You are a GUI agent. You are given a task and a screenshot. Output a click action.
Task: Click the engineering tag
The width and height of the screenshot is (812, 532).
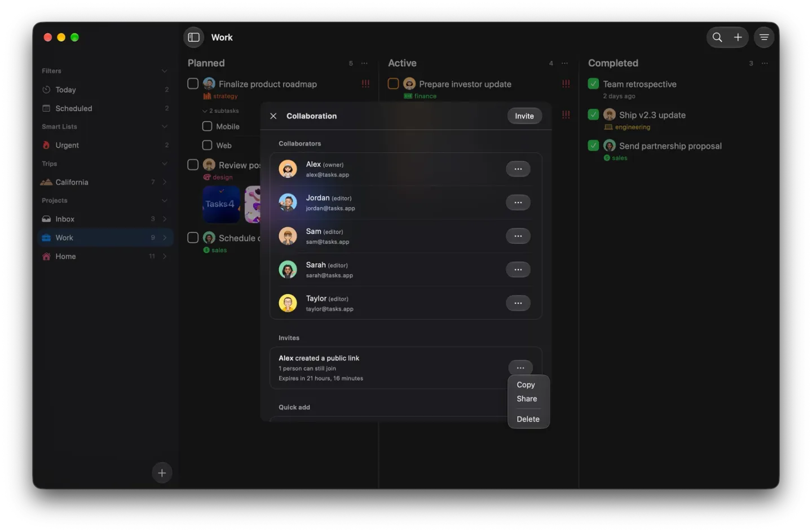[627, 127]
